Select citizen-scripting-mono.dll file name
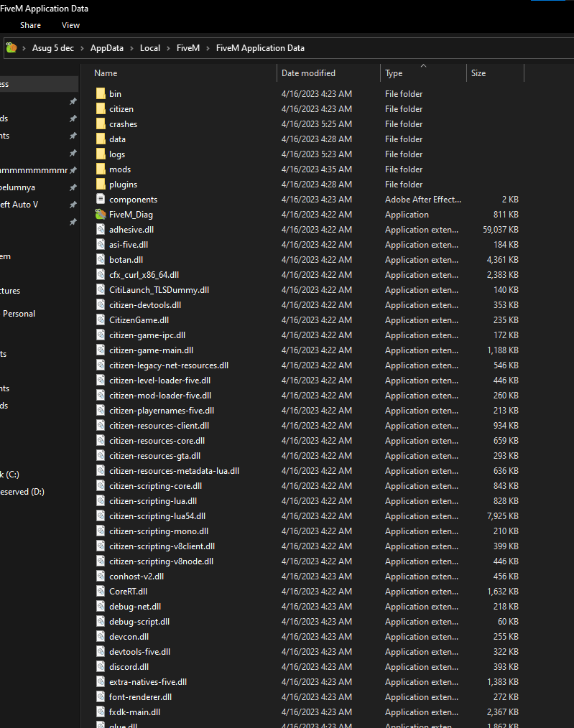The image size is (574, 728). pyautogui.click(x=159, y=531)
